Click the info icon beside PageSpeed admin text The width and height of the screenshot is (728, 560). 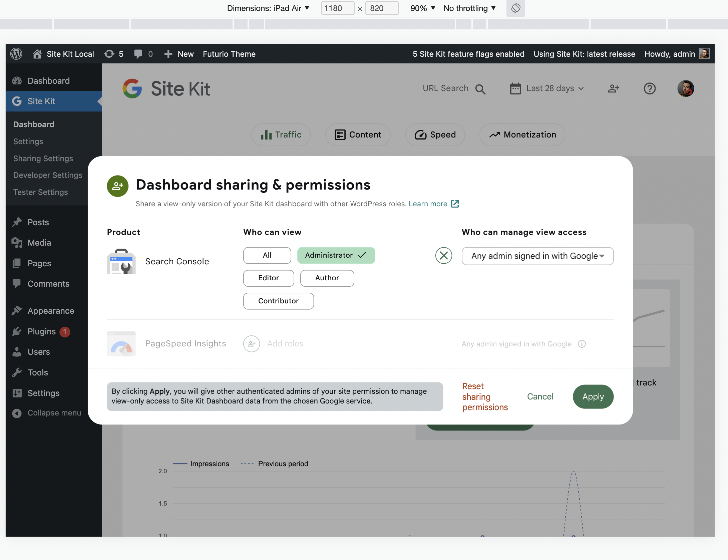582,344
